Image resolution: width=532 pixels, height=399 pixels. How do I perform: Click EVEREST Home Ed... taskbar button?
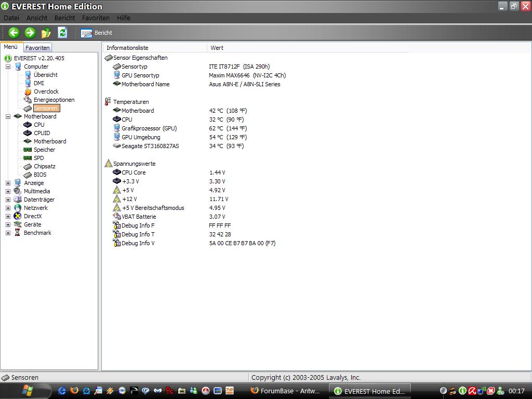point(370,391)
